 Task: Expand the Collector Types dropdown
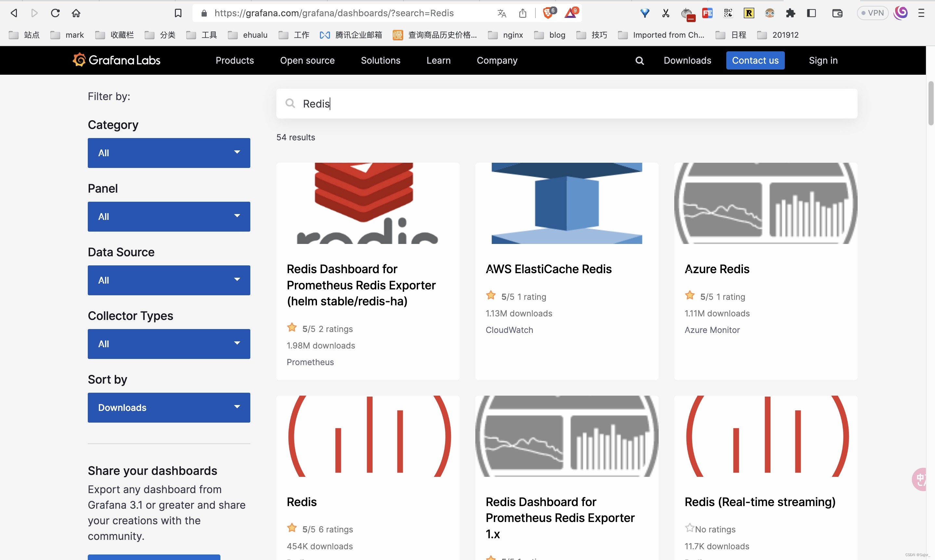tap(169, 344)
